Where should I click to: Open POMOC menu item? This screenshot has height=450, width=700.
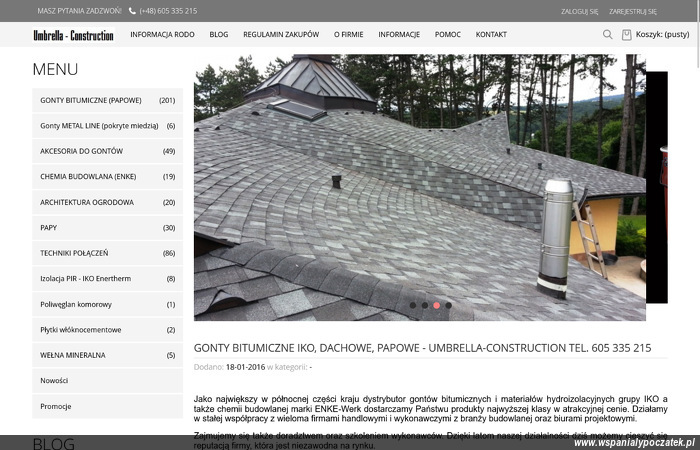(448, 34)
